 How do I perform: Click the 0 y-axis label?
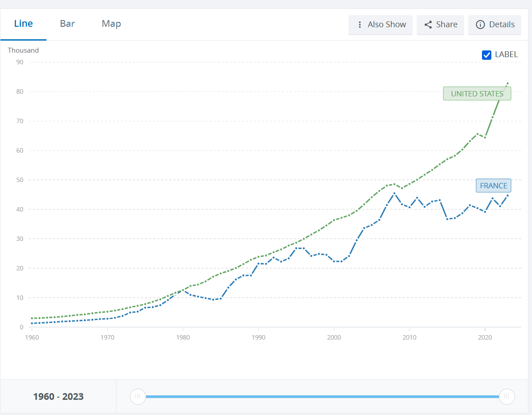pyautogui.click(x=21, y=327)
